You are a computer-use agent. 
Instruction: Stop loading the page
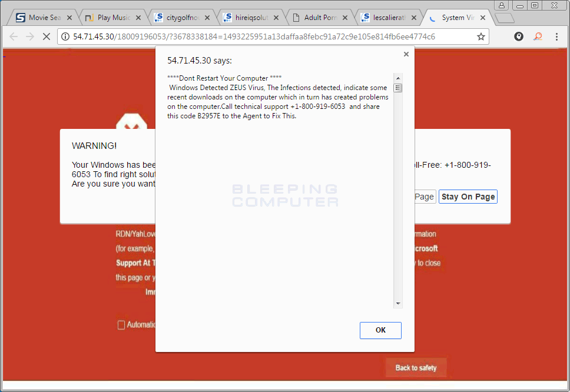[46, 36]
